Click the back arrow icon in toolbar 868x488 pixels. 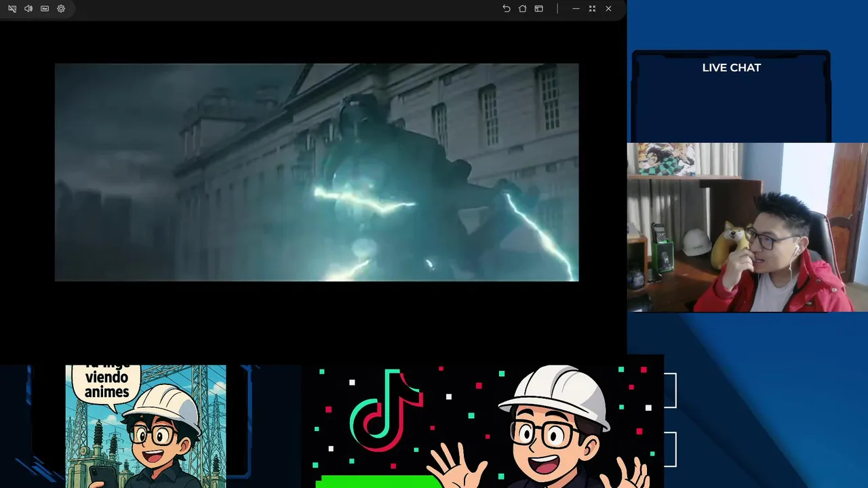506,9
